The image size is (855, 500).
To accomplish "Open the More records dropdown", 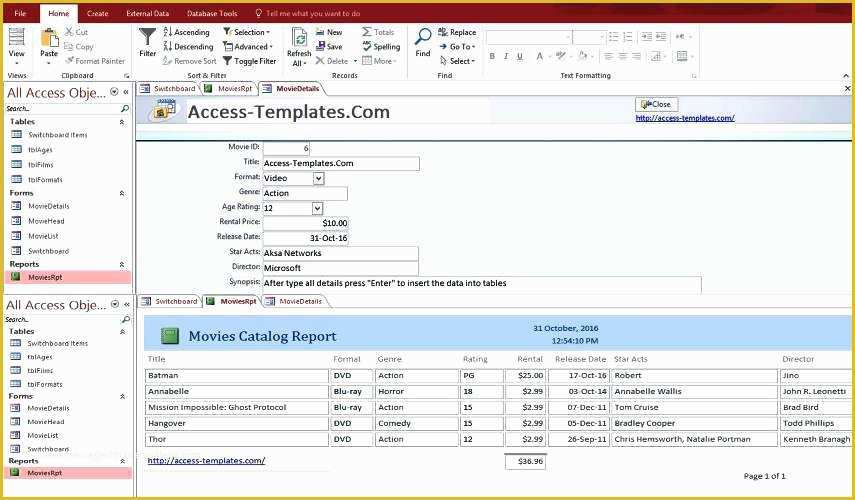I will click(x=379, y=61).
